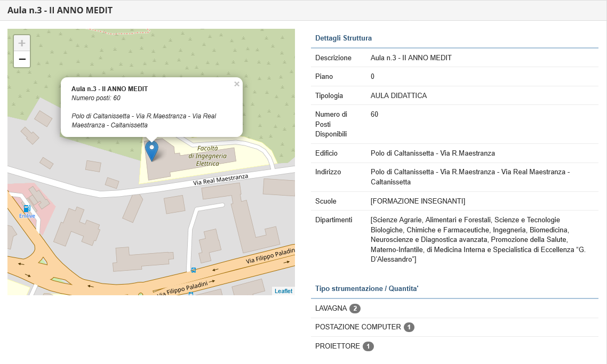Click the Via Real Maestranza street label
This screenshot has height=364, width=607.
pyautogui.click(x=221, y=180)
